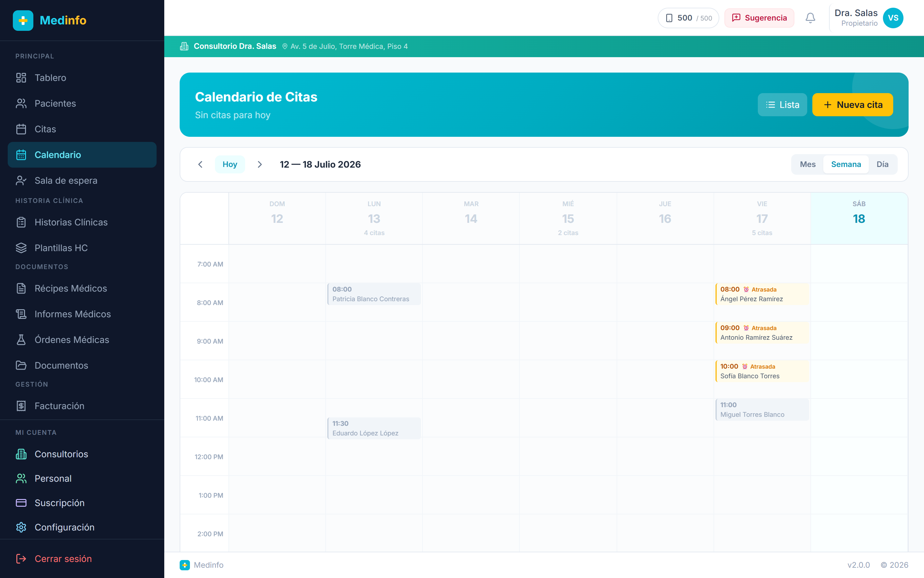
Task: Switch to Mes view
Action: (808, 164)
